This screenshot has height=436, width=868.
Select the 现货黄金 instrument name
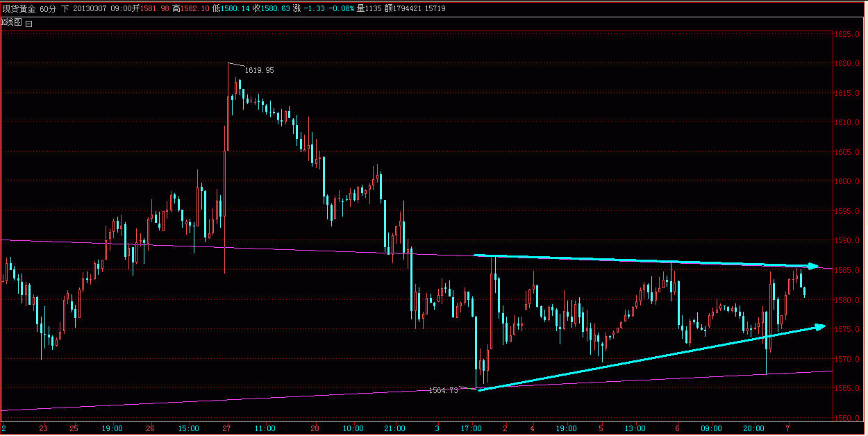pos(18,8)
